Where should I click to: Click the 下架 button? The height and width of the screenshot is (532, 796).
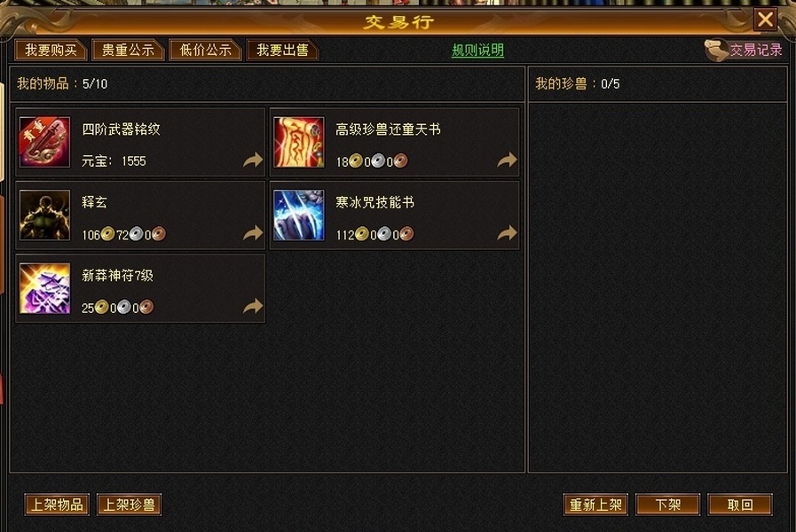pos(667,505)
